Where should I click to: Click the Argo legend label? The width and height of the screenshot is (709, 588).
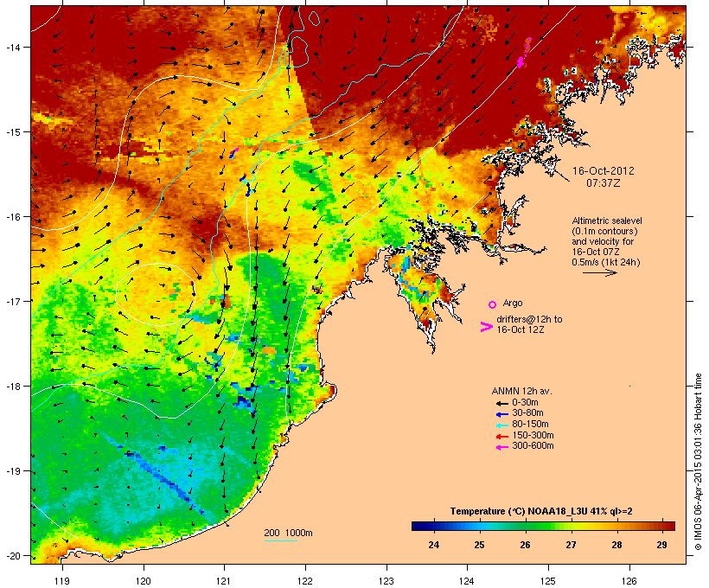(513, 303)
